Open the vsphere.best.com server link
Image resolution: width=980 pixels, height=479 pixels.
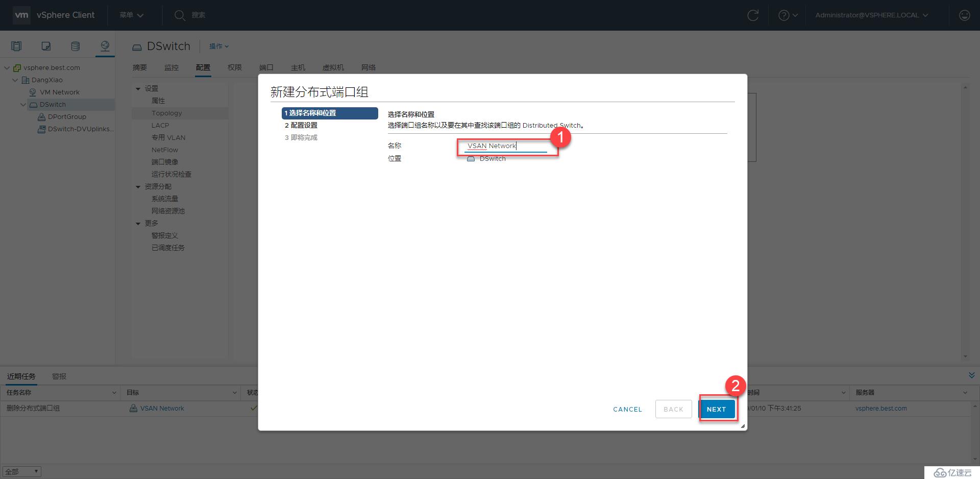pos(881,409)
